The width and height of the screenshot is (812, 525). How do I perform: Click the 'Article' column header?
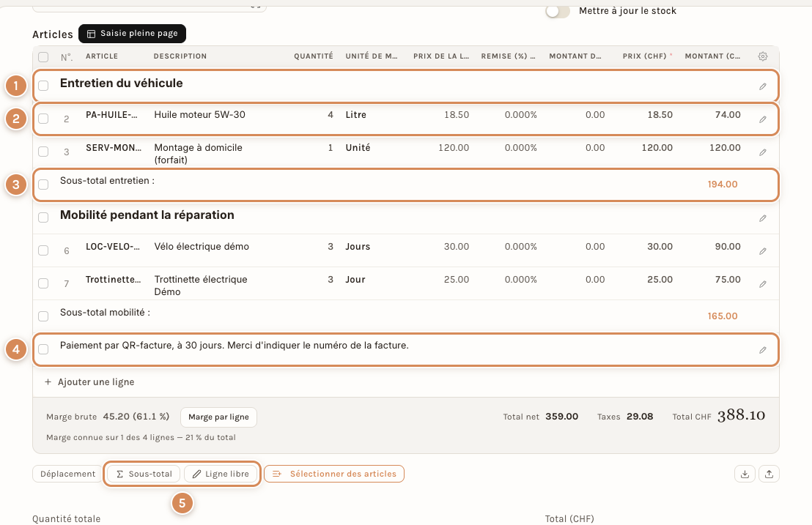(x=101, y=56)
